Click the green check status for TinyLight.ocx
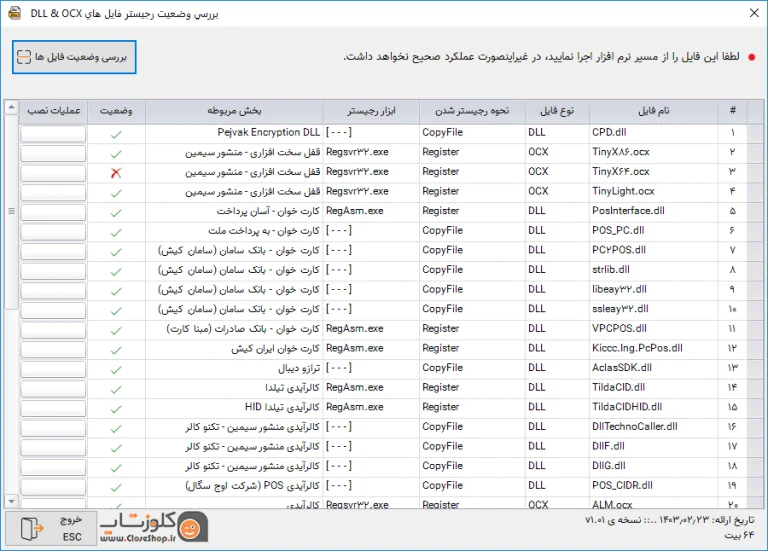 (116, 193)
